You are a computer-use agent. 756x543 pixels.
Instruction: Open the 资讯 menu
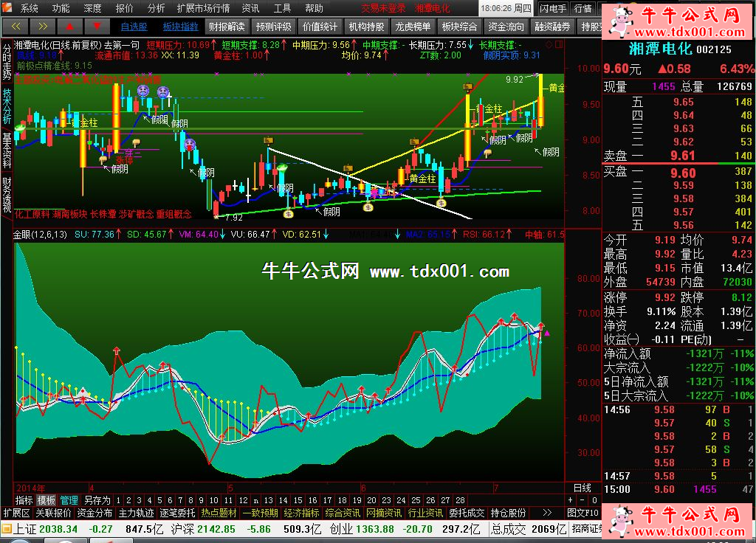pos(251,8)
